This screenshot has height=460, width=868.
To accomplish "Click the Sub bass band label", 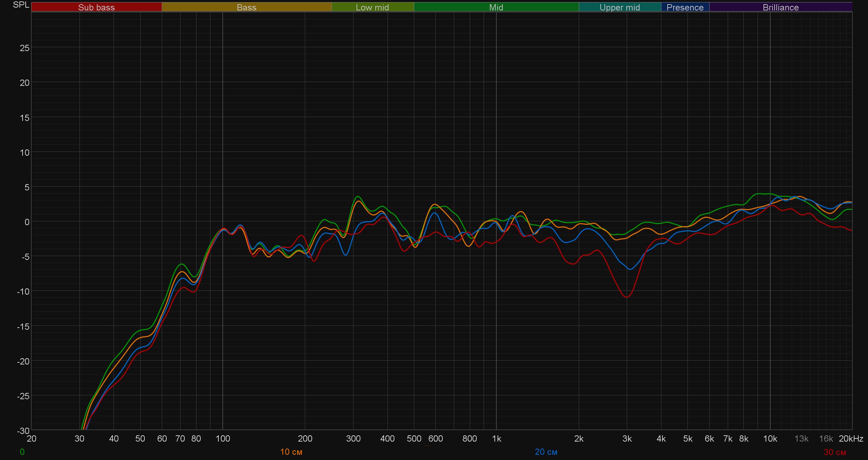I will [x=97, y=7].
